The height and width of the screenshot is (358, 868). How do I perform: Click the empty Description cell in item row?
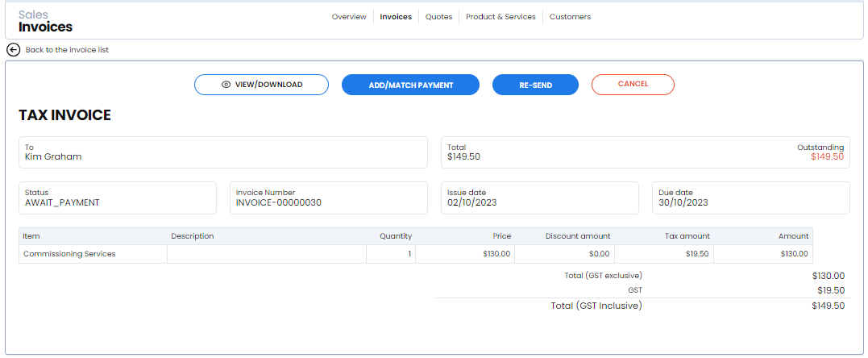(267, 254)
